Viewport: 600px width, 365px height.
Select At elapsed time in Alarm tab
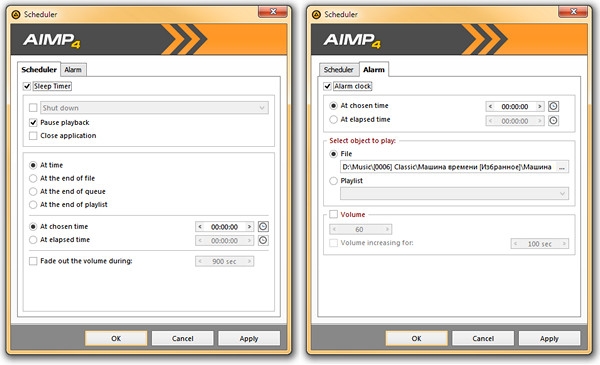[334, 119]
